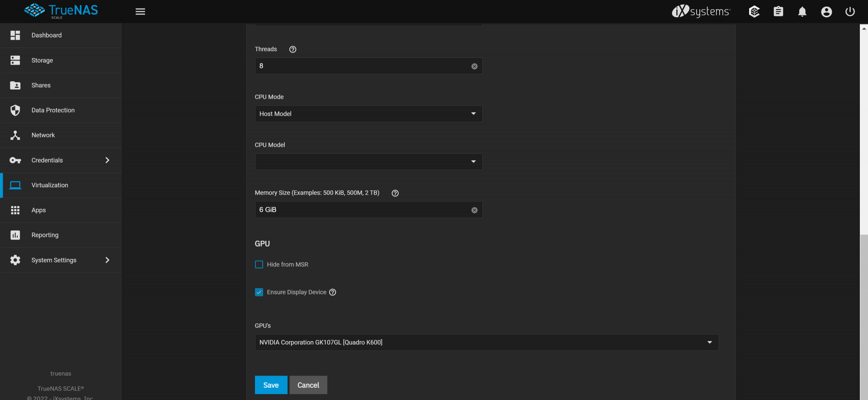Open the GPU's selection dropdown
The height and width of the screenshot is (400, 868).
pyautogui.click(x=486, y=343)
